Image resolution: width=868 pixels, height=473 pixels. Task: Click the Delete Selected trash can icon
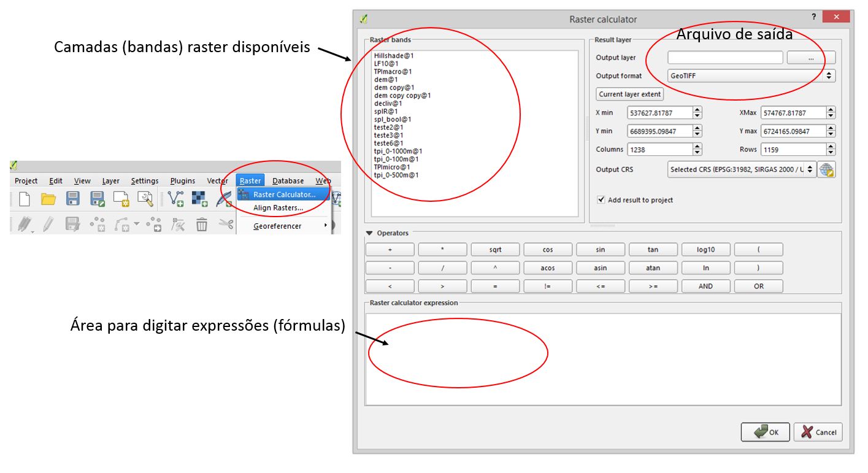(202, 225)
